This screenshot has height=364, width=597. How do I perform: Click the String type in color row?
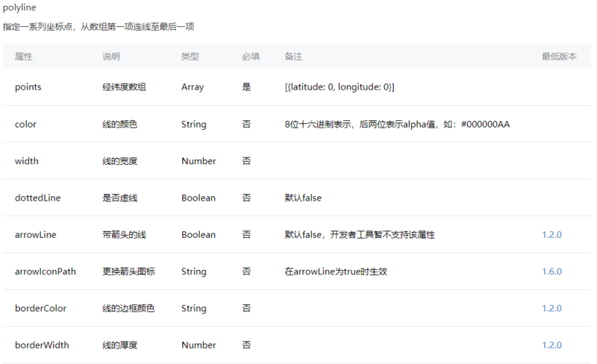pyautogui.click(x=194, y=124)
